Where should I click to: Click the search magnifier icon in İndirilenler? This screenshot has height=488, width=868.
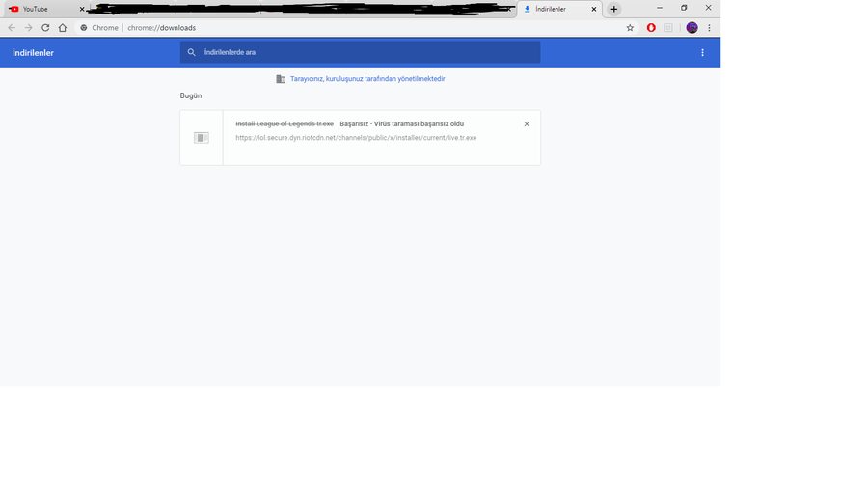tap(192, 52)
